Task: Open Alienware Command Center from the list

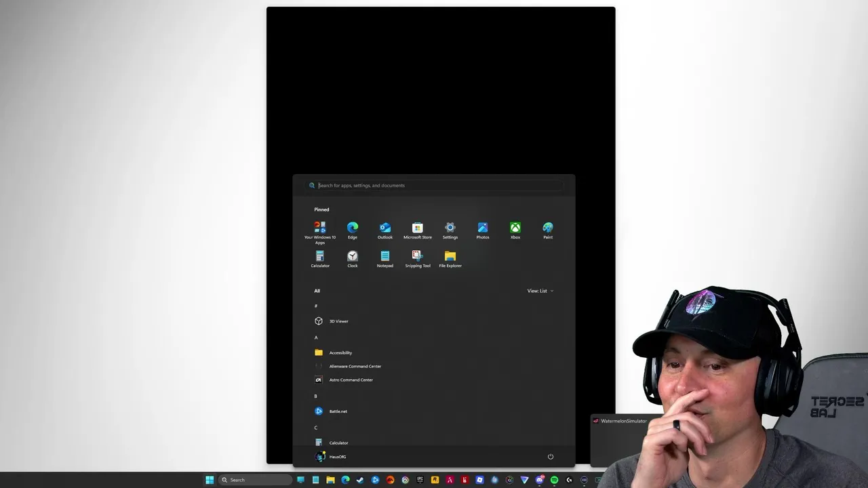Action: [348, 366]
